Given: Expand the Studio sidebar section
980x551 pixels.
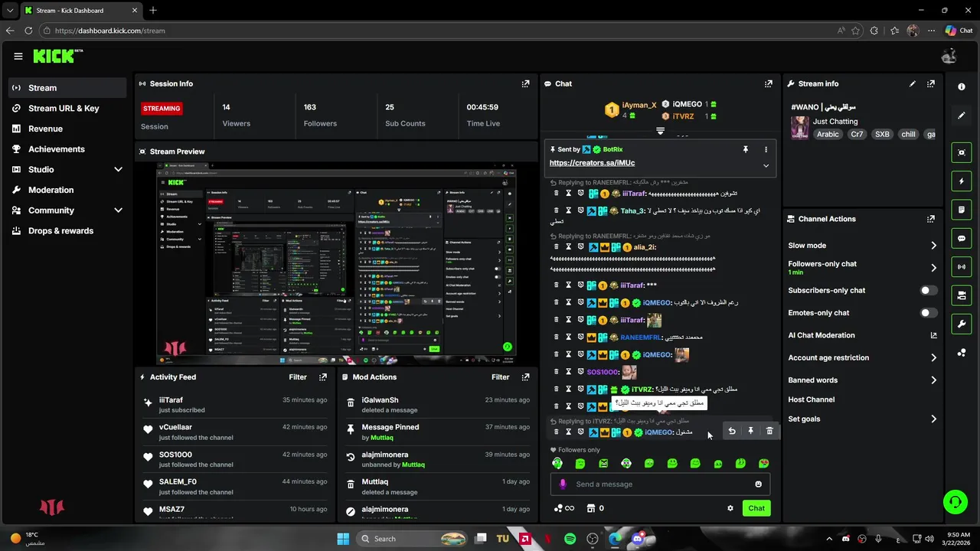Looking at the screenshot, I should [118, 169].
